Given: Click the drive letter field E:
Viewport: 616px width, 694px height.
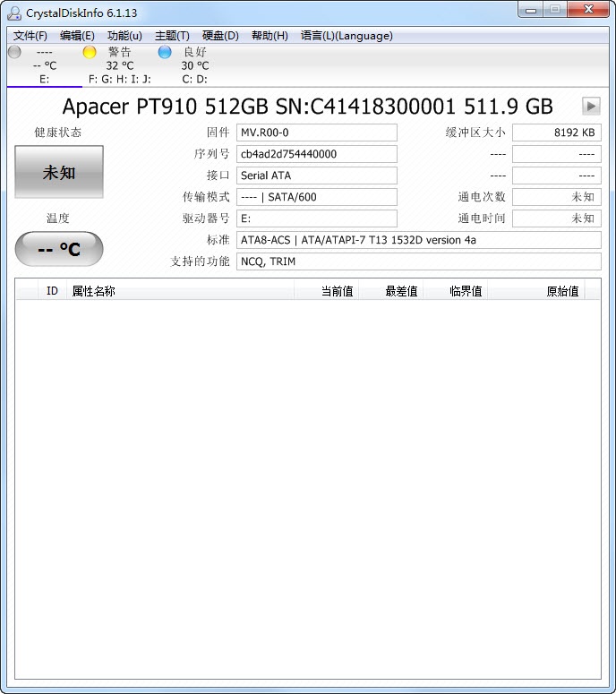Looking at the screenshot, I should tap(316, 218).
